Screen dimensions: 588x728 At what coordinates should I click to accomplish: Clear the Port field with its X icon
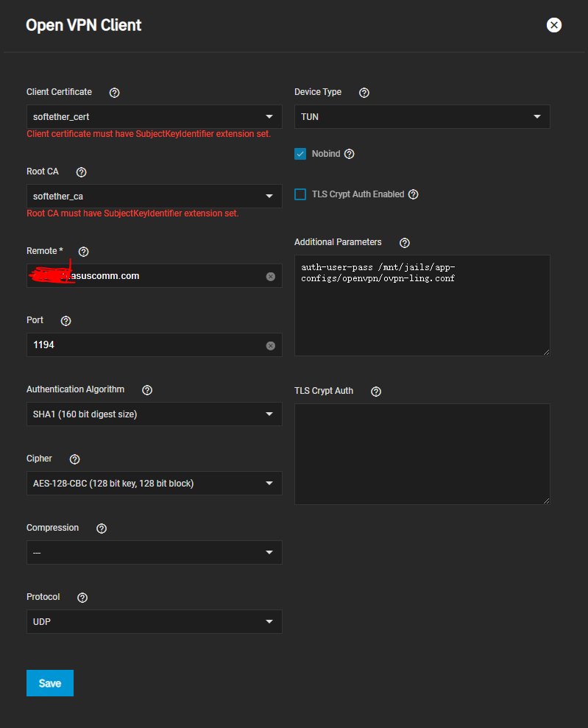(270, 344)
